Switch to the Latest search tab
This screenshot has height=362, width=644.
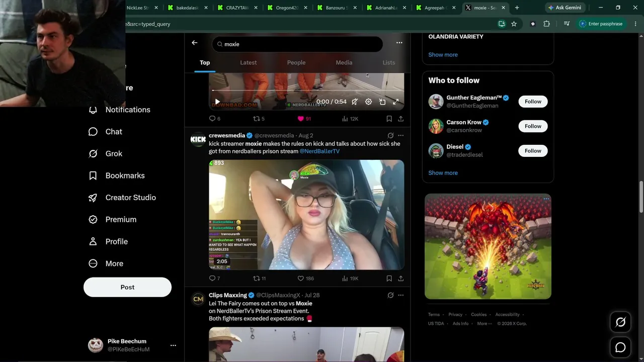[248, 62]
